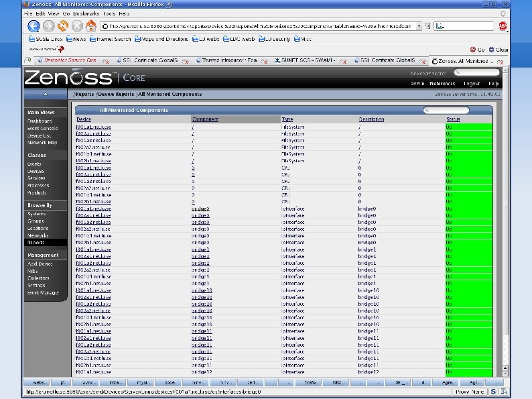This screenshot has height=399, width=532.
Task: Click device f001a1.net.lu.se in bridge12 row
Action: 93,372
